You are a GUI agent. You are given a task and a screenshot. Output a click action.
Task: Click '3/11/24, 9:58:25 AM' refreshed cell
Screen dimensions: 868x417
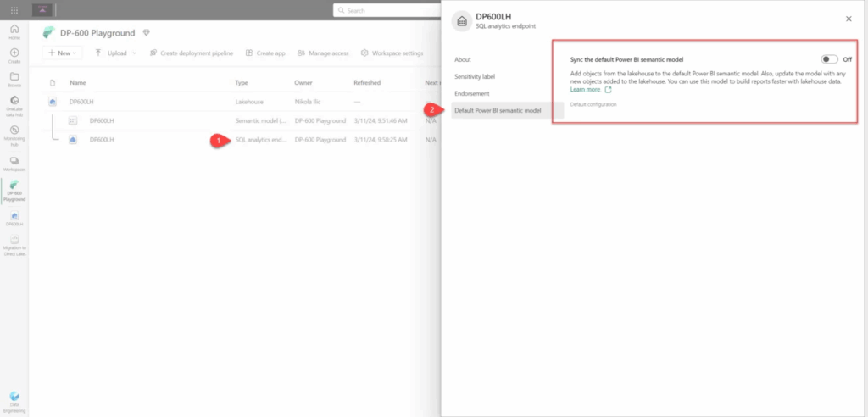[381, 140]
